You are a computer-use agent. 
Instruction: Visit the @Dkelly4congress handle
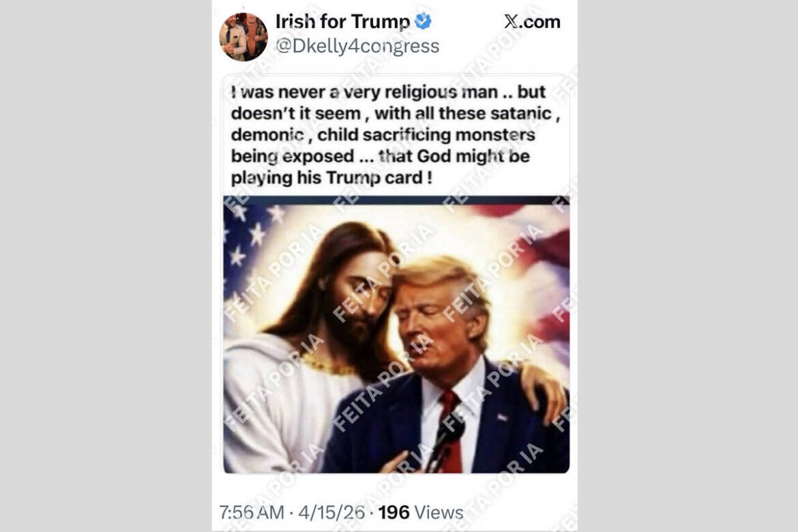[357, 46]
